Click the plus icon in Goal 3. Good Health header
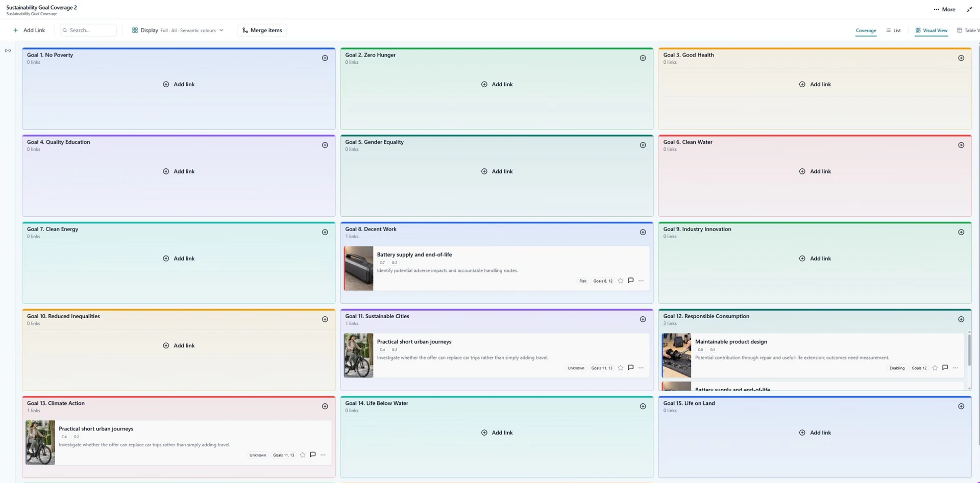Viewport: 980px width, 483px height. [x=961, y=58]
